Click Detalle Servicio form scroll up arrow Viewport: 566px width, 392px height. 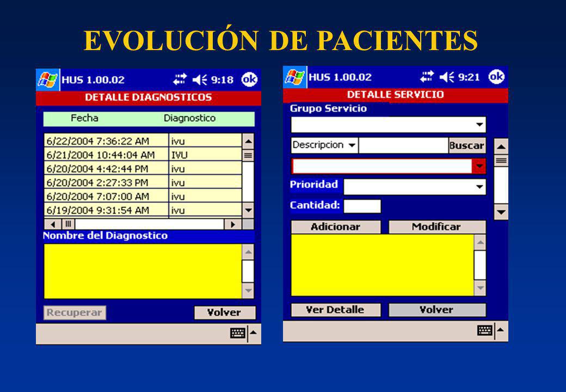tap(501, 146)
